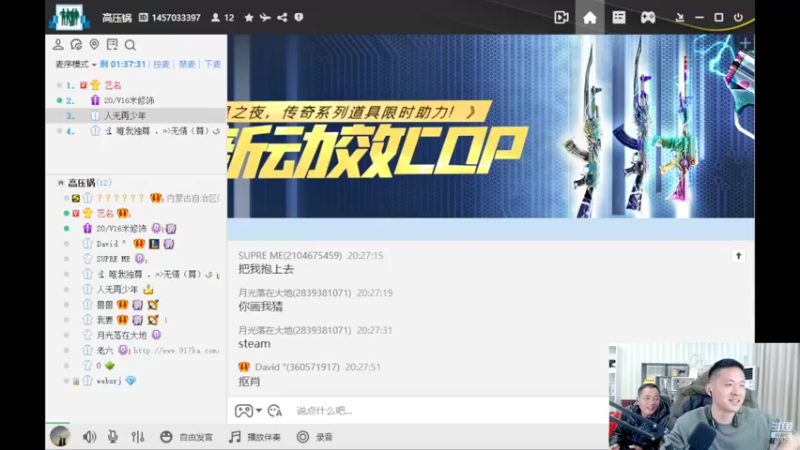Open the emoji and font icon in chat input
The width and height of the screenshot is (800, 450).
[x=275, y=411]
